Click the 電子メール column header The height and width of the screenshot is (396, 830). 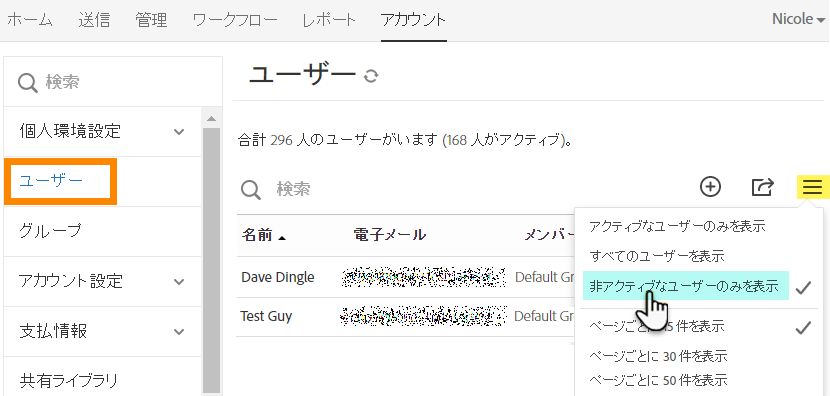[x=390, y=235]
